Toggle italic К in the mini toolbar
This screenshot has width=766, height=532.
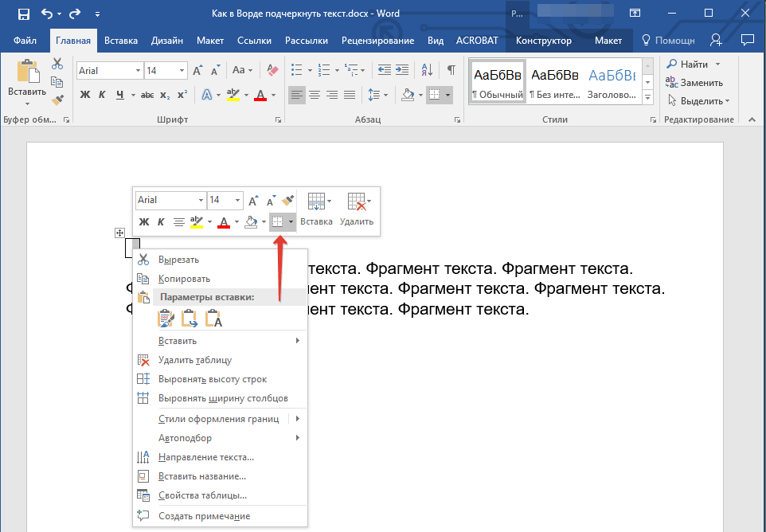pyautogui.click(x=161, y=222)
